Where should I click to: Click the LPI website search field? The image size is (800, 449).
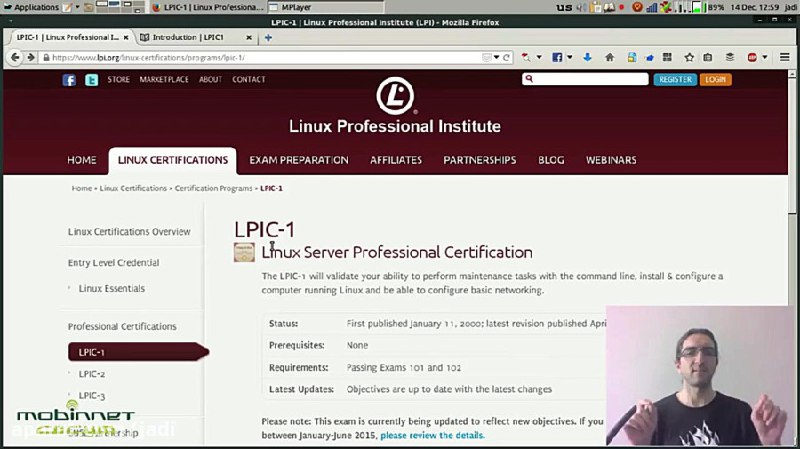(585, 79)
